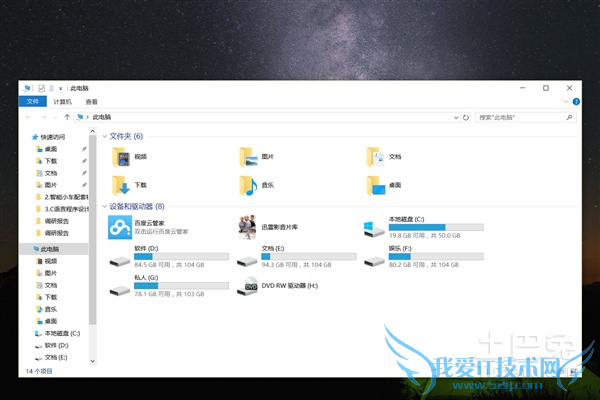Image resolution: width=600 pixels, height=400 pixels.
Task: Select the 软件 (D:) drive icon
Action: (120, 261)
